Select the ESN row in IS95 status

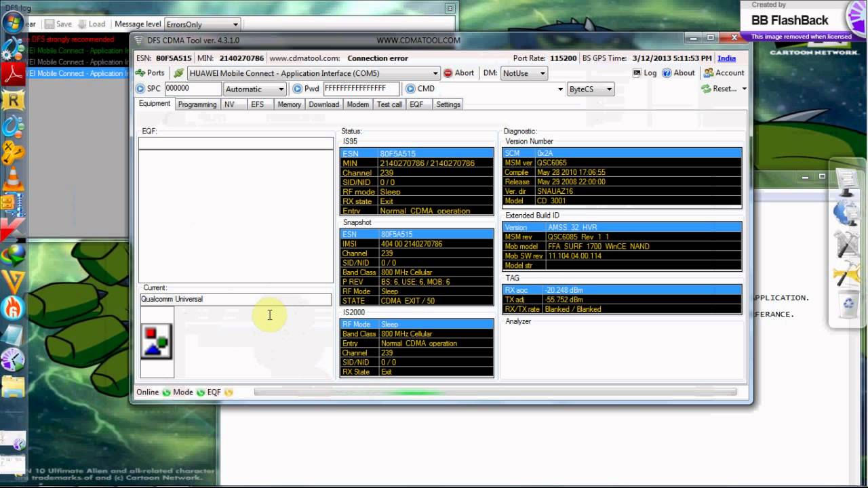[416, 154]
